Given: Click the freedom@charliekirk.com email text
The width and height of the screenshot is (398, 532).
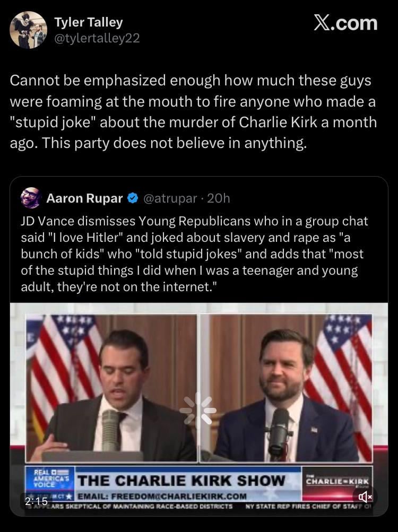Looking at the screenshot, I should (162, 496).
